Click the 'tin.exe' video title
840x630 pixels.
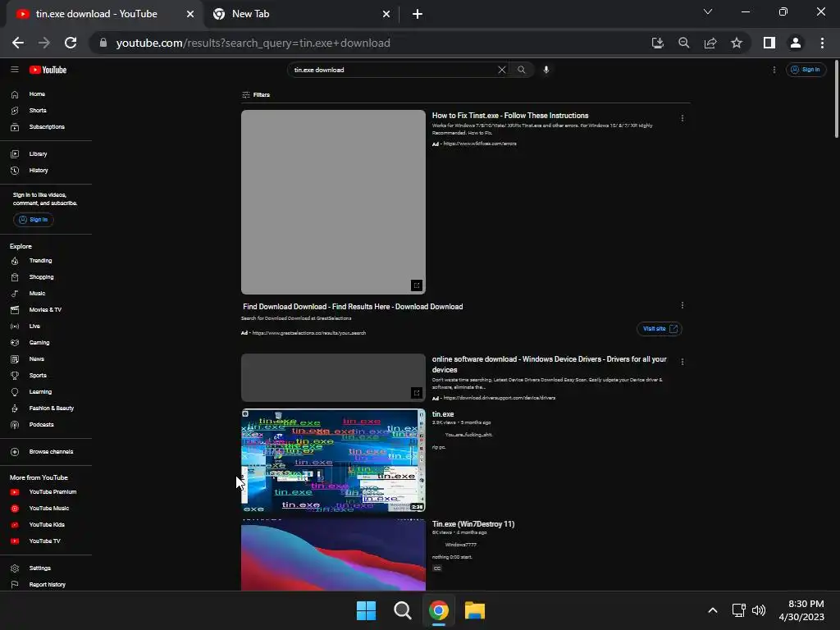443,414
